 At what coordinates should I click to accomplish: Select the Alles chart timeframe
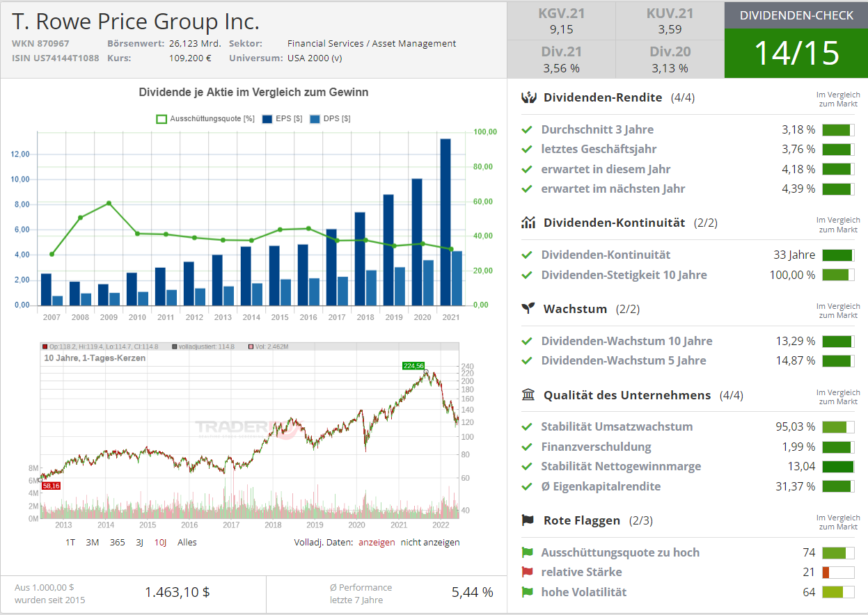pyautogui.click(x=187, y=542)
